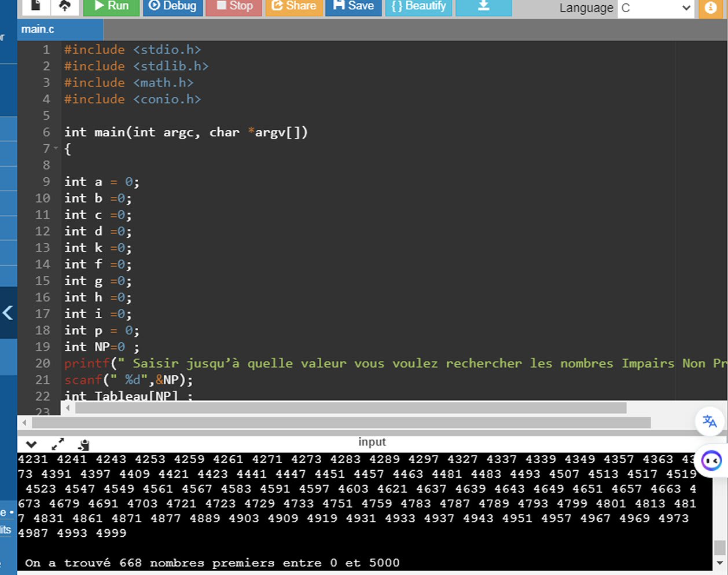Click the upload file icon
This screenshot has height=575, width=728.
65,6
